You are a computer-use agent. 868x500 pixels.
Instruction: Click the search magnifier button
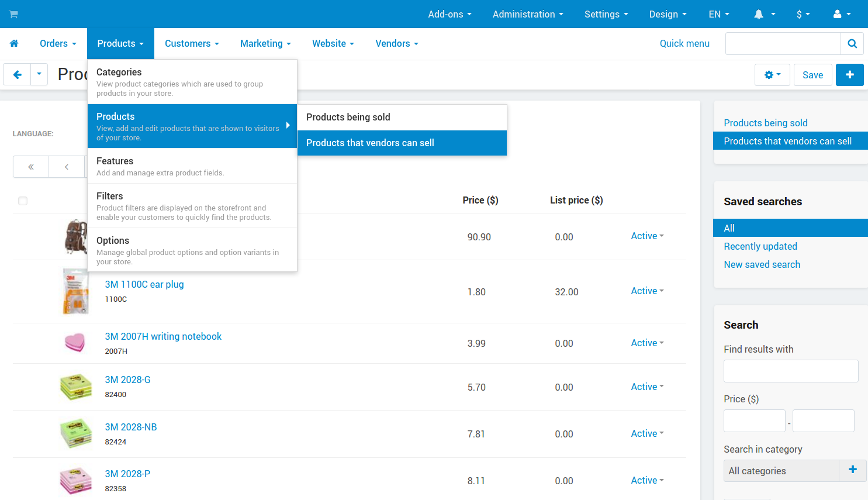[x=852, y=43]
